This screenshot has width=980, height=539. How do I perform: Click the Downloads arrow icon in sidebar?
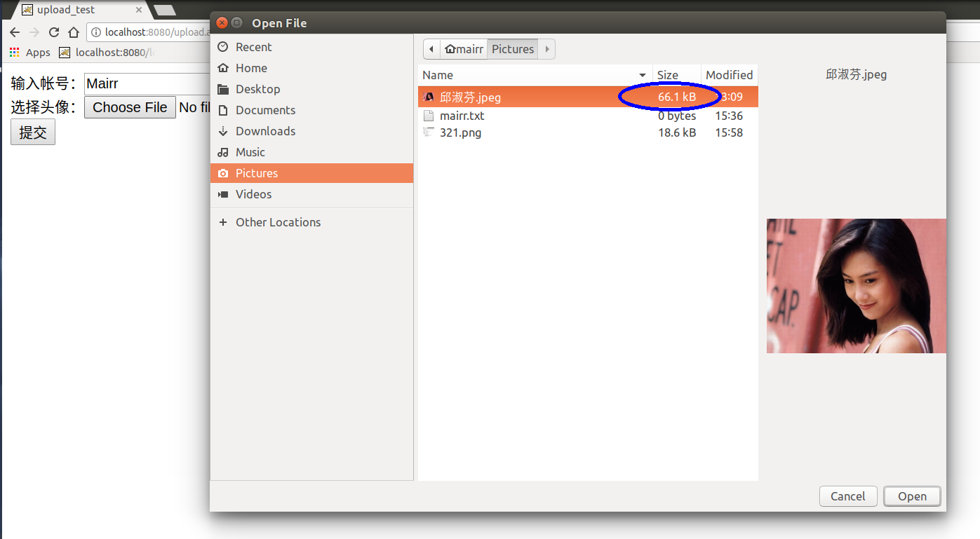tap(223, 131)
